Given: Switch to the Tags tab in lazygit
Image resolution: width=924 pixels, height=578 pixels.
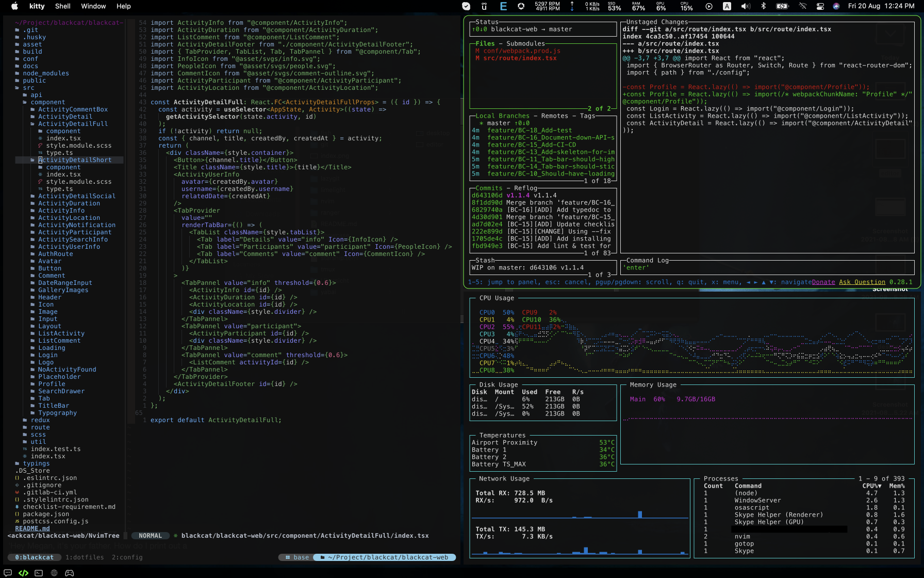Looking at the screenshot, I should [587, 116].
